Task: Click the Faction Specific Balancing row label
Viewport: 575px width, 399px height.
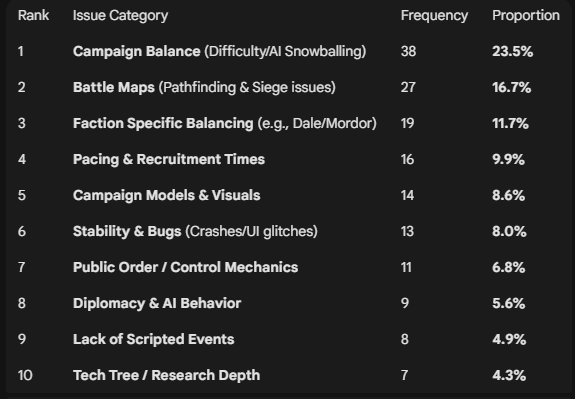Action: [224, 123]
